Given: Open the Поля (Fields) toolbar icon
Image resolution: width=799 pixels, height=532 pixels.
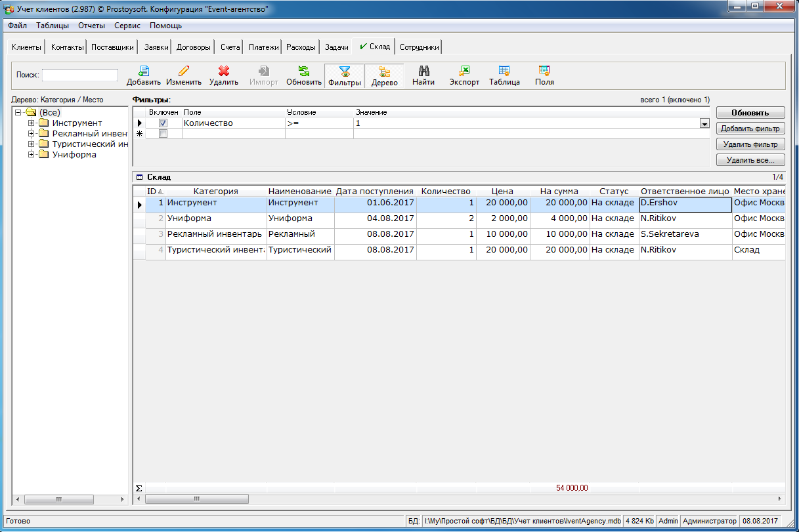Looking at the screenshot, I should tap(544, 72).
